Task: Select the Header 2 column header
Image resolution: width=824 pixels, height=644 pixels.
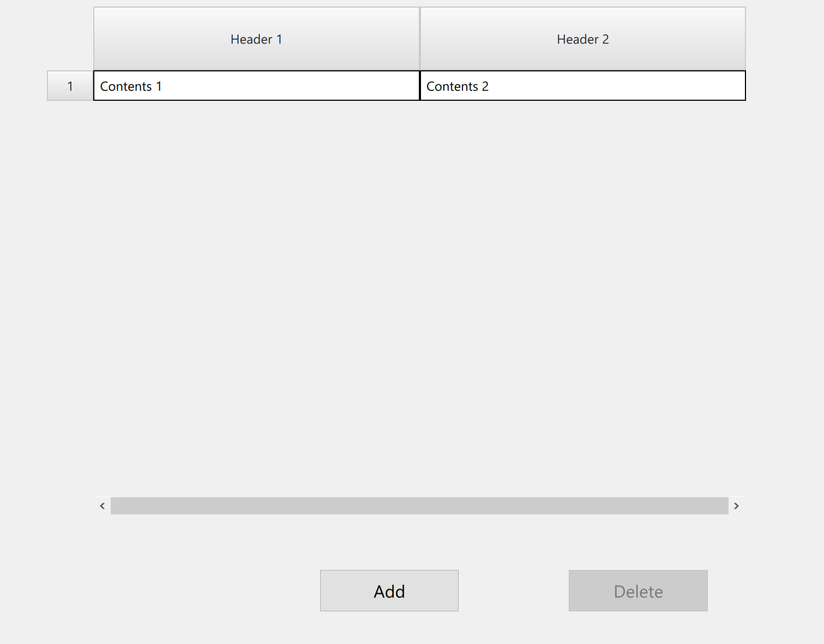Action: point(582,39)
